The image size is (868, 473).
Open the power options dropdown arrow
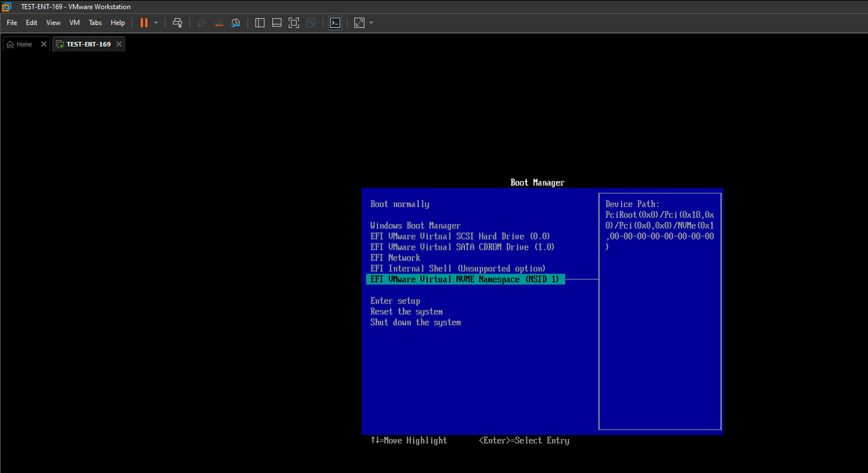(x=156, y=22)
